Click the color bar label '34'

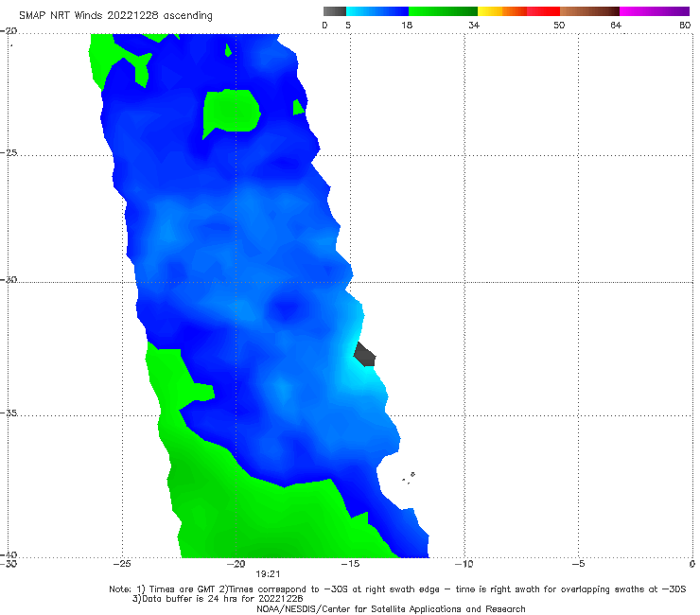coord(474,26)
